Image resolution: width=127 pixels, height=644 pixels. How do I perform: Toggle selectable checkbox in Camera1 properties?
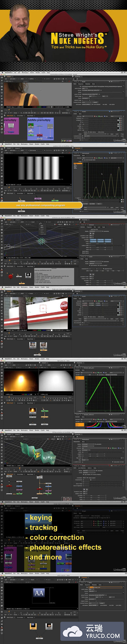click(103, 231)
